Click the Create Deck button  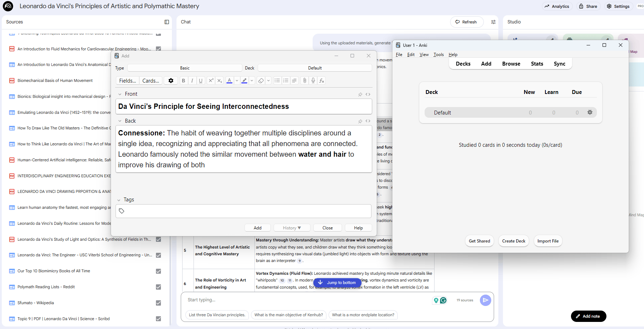pyautogui.click(x=514, y=241)
